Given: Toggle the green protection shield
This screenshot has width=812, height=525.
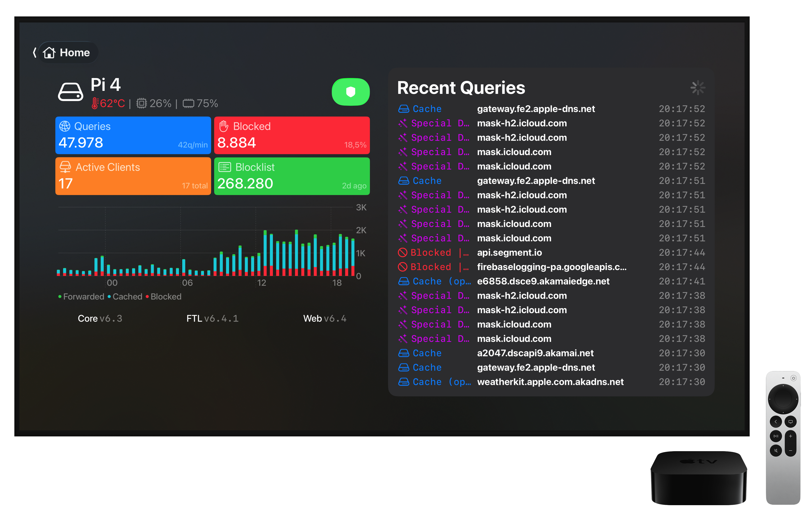Looking at the screenshot, I should 350,91.
